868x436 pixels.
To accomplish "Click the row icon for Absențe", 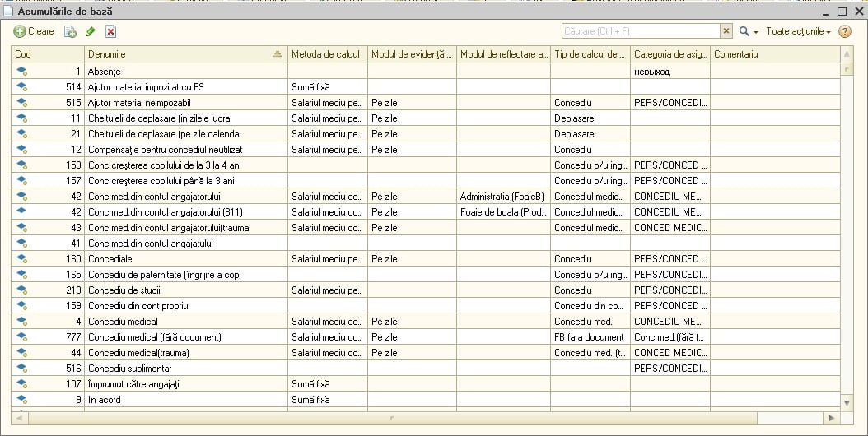I will coord(22,71).
